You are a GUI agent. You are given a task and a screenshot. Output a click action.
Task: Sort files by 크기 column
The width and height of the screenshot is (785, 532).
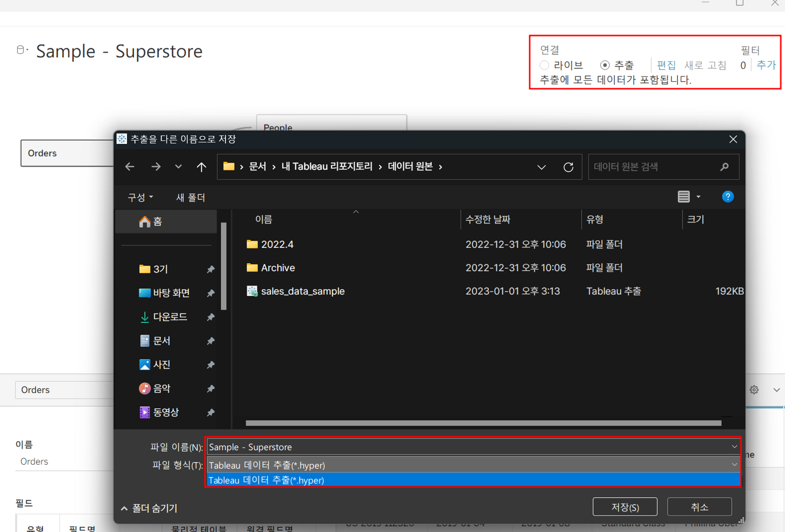(695, 219)
